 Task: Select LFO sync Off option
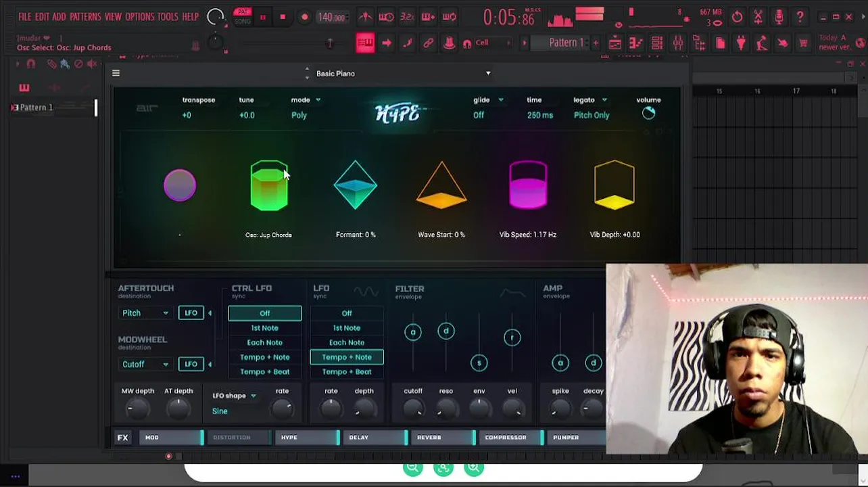click(x=347, y=313)
